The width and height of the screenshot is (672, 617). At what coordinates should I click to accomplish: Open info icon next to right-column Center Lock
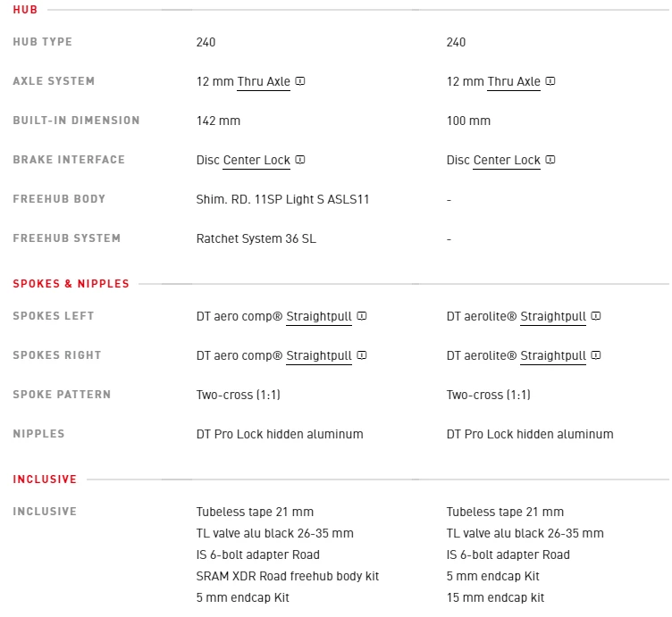pos(550,160)
